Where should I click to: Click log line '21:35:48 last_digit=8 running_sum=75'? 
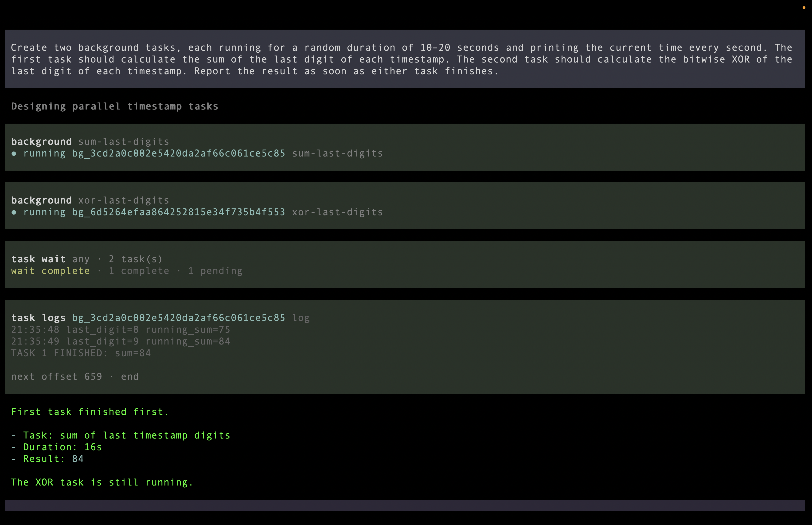tap(121, 330)
